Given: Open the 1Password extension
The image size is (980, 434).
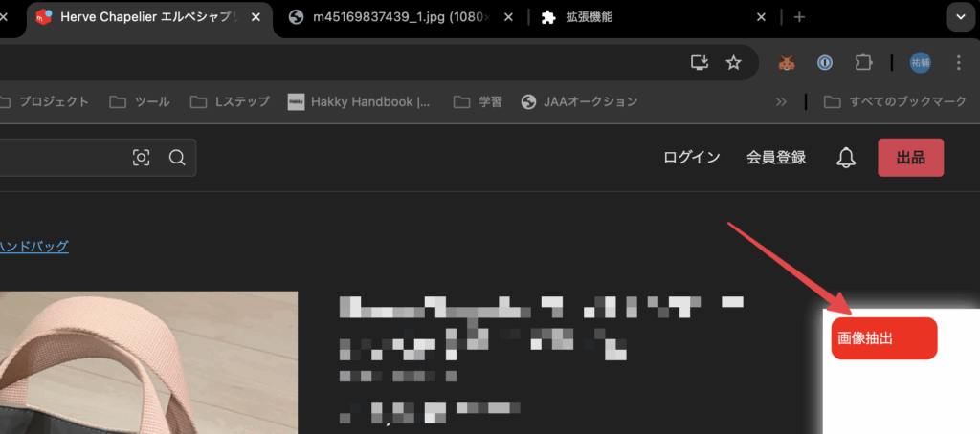Looking at the screenshot, I should click(825, 63).
